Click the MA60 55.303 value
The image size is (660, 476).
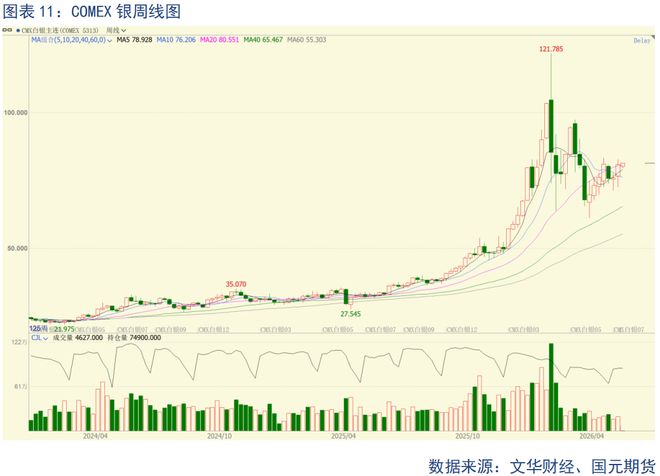coord(306,40)
